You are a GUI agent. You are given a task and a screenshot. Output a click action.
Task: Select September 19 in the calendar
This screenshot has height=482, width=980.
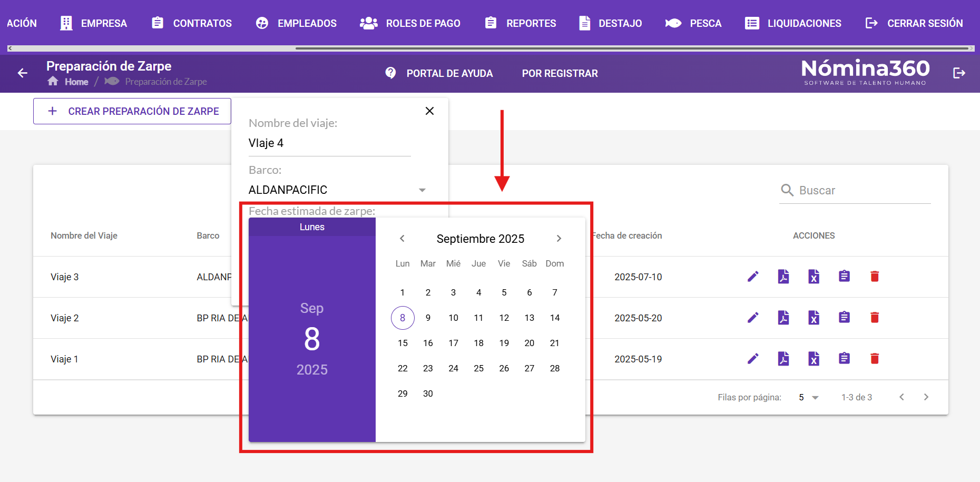pyautogui.click(x=504, y=343)
